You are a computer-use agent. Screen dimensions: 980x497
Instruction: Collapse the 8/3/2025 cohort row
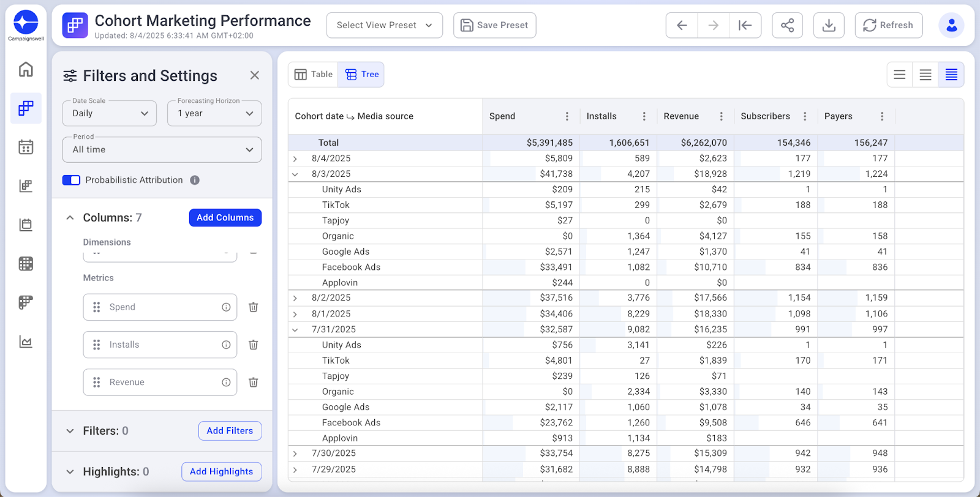click(x=295, y=174)
